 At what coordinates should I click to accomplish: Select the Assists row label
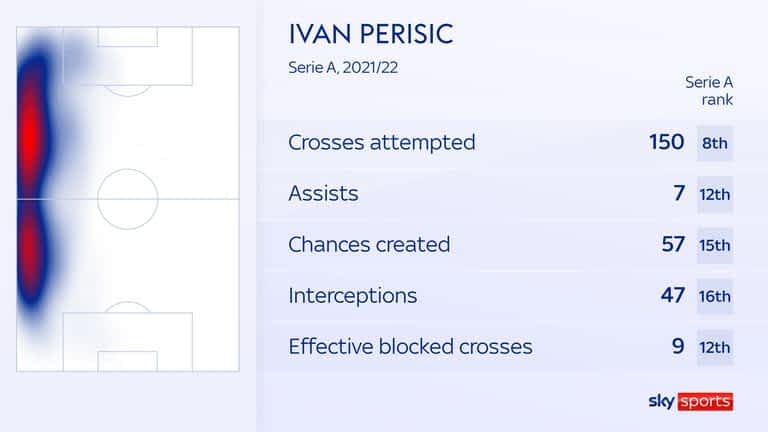323,193
